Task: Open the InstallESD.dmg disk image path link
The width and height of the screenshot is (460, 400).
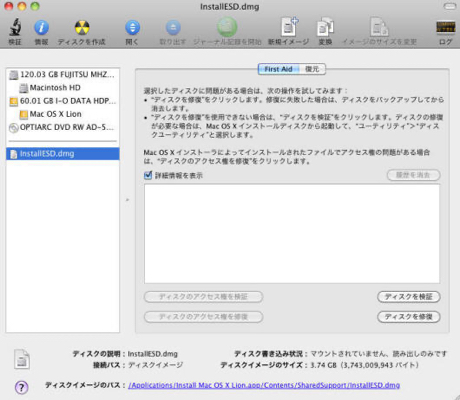Action: 264,385
